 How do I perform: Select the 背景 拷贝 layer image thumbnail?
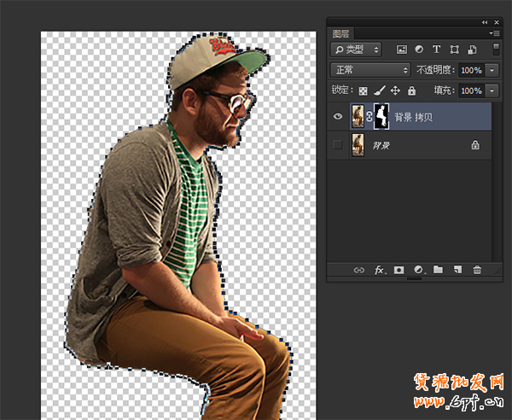[x=358, y=116]
